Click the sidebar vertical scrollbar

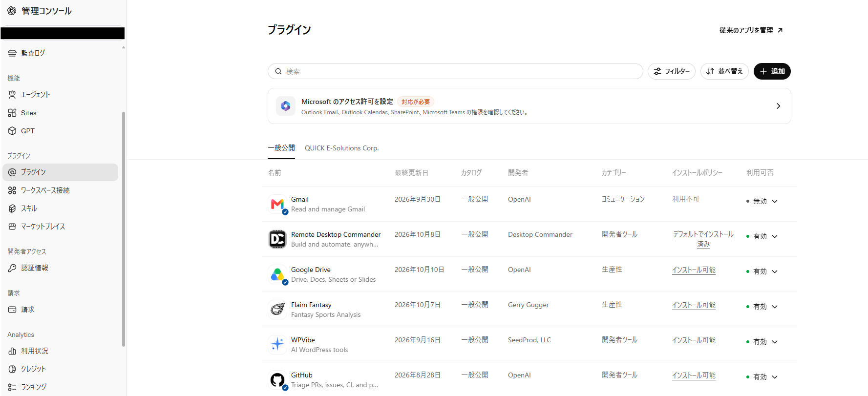124,229
